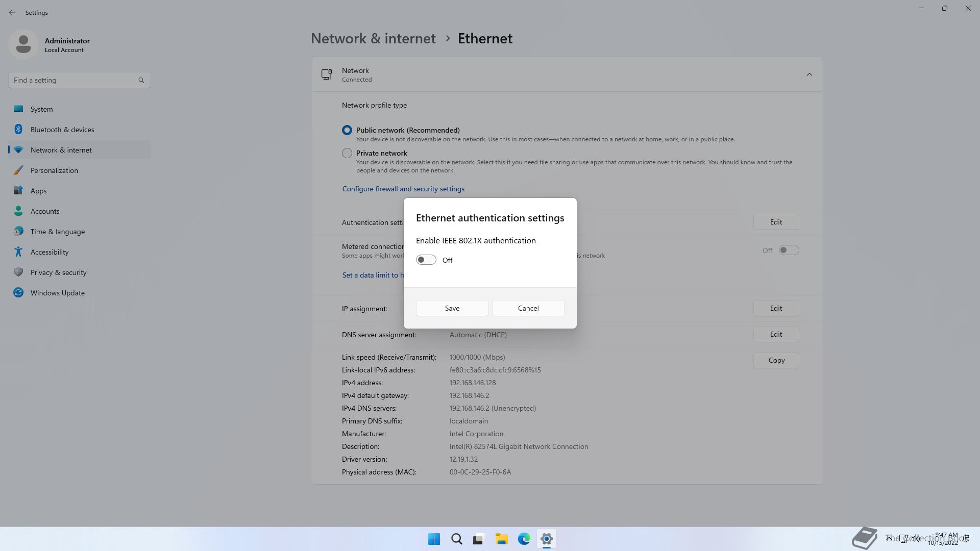Go to Windows Update page

(x=57, y=293)
